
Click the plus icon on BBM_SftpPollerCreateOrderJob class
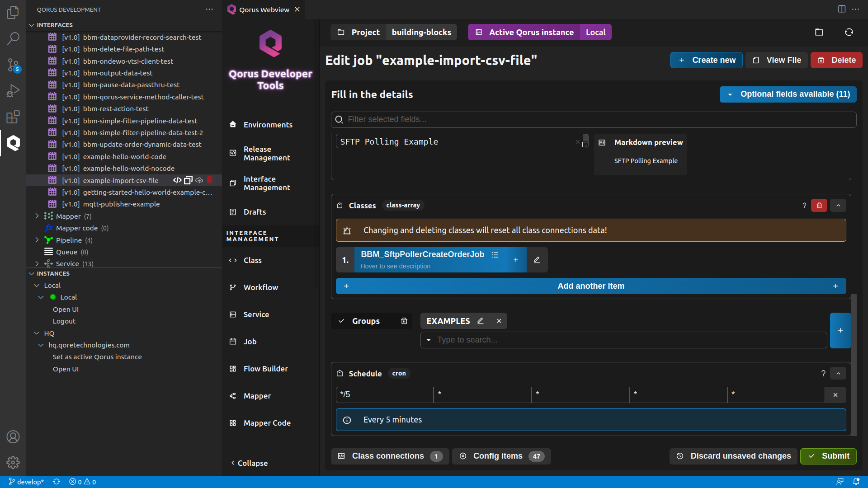(516, 260)
